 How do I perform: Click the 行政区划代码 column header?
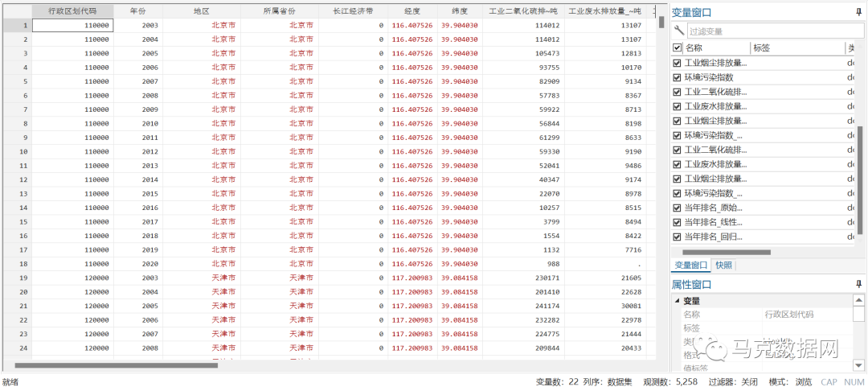click(x=73, y=11)
